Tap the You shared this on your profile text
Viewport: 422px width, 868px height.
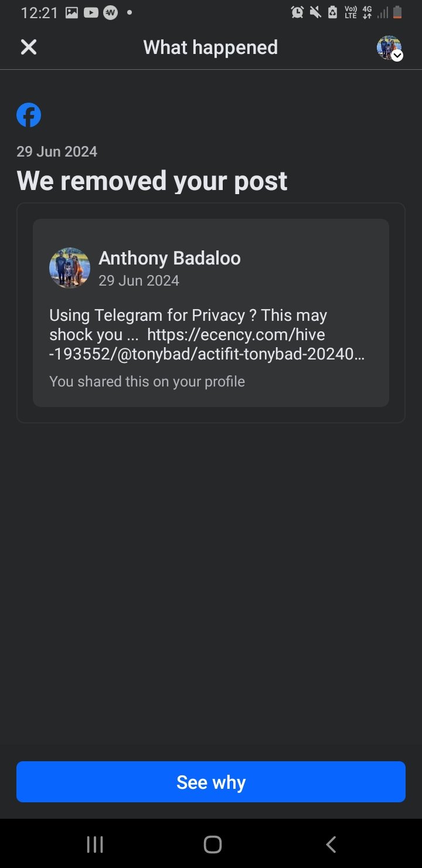click(147, 381)
